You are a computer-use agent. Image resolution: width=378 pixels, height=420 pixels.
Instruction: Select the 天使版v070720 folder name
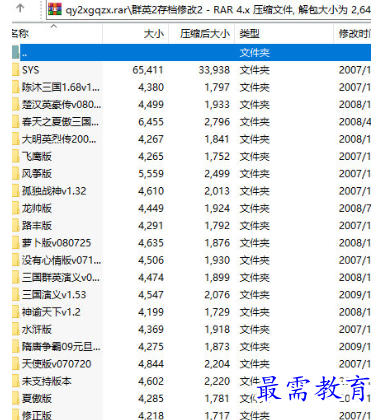point(57,364)
